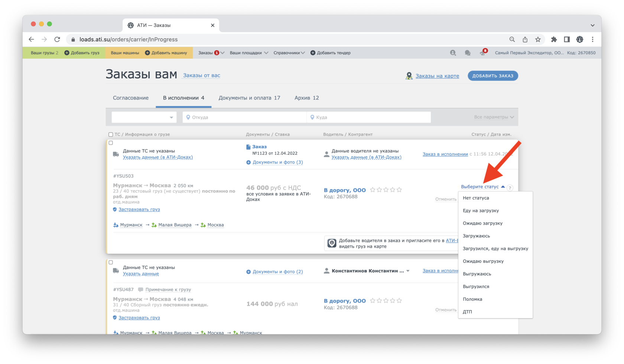This screenshot has width=624, height=364.
Task: Click loading point icon before Мурманск in #YSU503
Action: [116, 225]
